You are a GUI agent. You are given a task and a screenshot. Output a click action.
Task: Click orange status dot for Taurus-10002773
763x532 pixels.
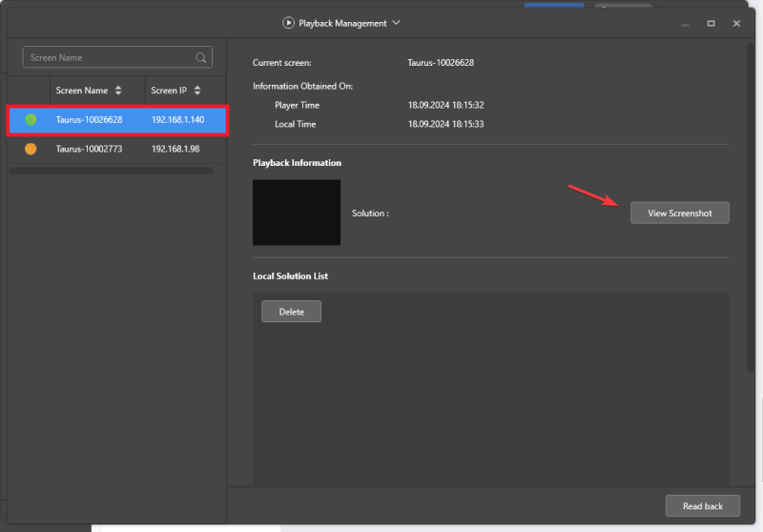coord(31,149)
